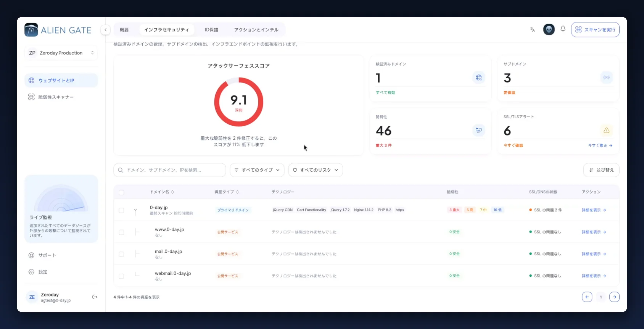Open the alien avatar profile icon
This screenshot has width=644, height=329.
click(x=549, y=29)
